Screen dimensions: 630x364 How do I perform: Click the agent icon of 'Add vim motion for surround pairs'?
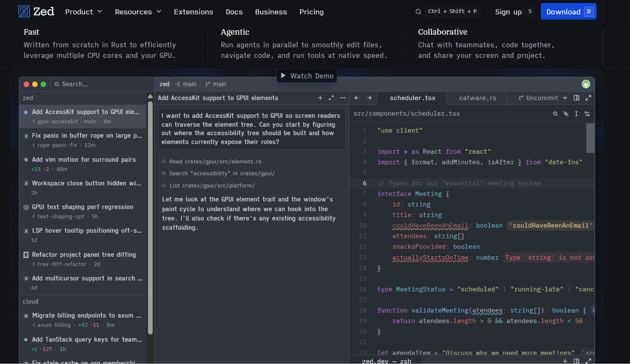coord(26,160)
